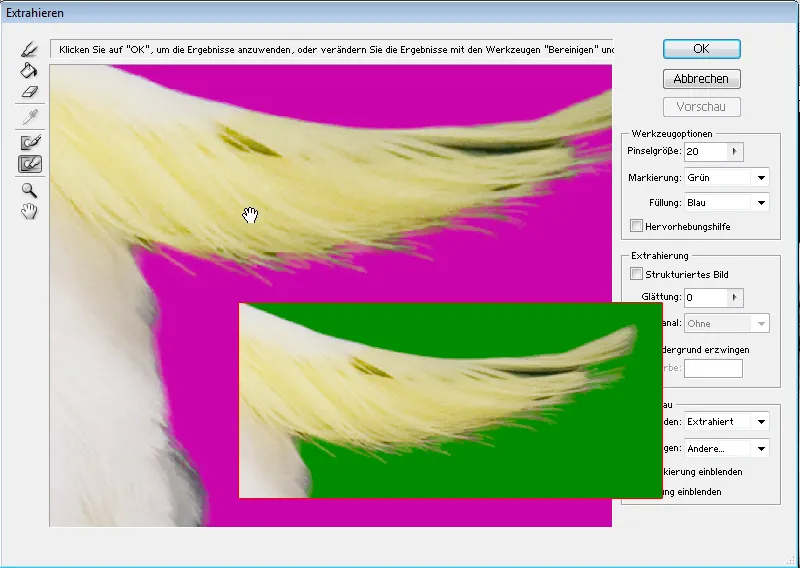
Task: Select the Cleanup (Bereinigen) tool
Action: pyautogui.click(x=30, y=143)
